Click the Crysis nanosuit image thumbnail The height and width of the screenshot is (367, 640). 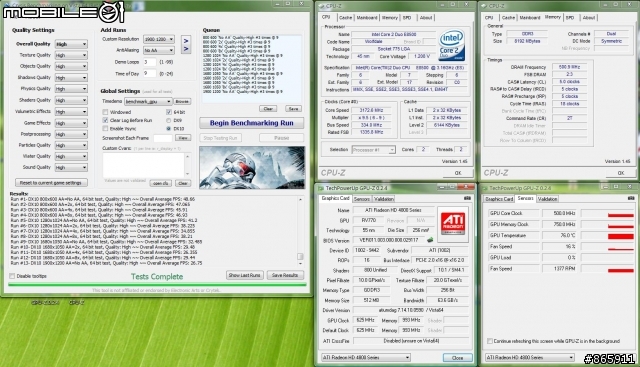[x=252, y=167]
